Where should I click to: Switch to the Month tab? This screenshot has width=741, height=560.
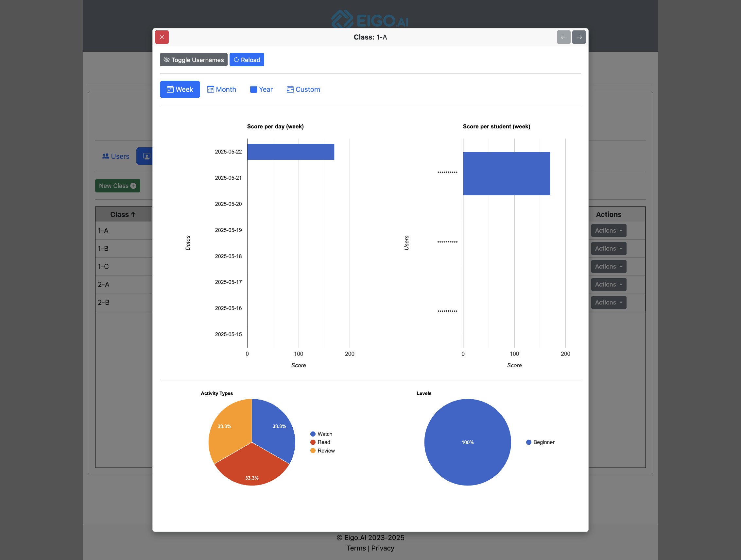221,90
